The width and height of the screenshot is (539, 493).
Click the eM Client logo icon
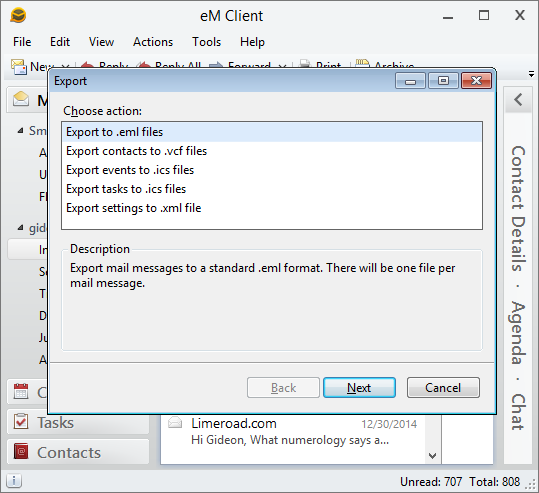tap(18, 15)
